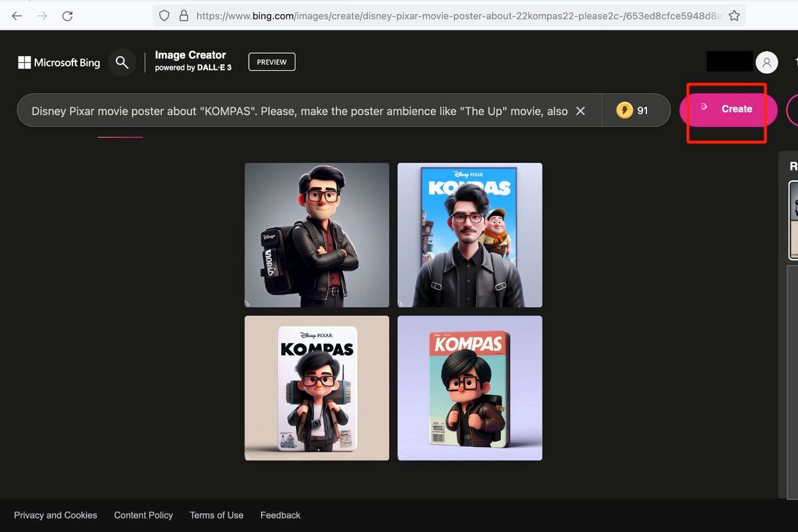The height and width of the screenshot is (532, 798).
Task: Click the browser forward arrow
Action: (43, 16)
